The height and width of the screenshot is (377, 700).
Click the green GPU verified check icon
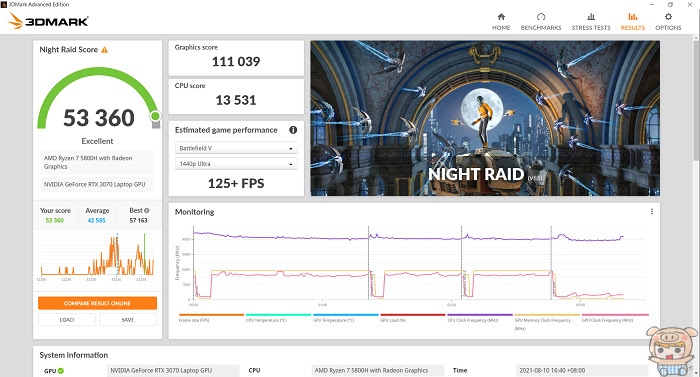pos(61,371)
